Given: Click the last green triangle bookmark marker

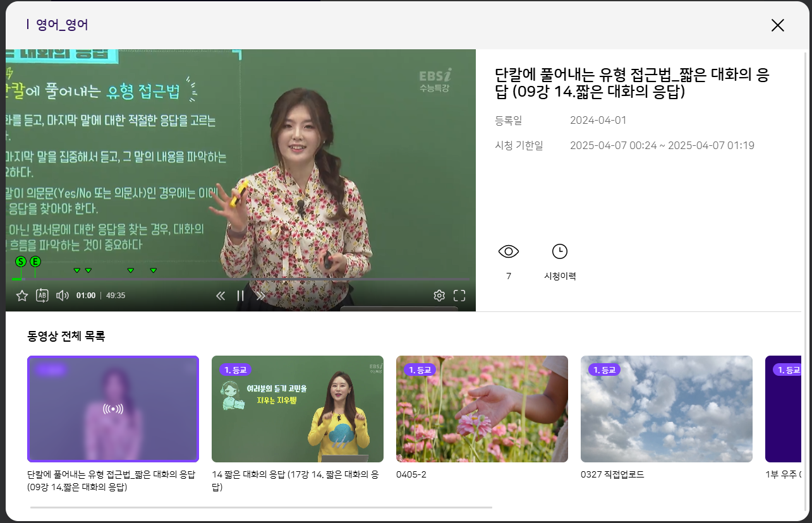Looking at the screenshot, I should [154, 270].
